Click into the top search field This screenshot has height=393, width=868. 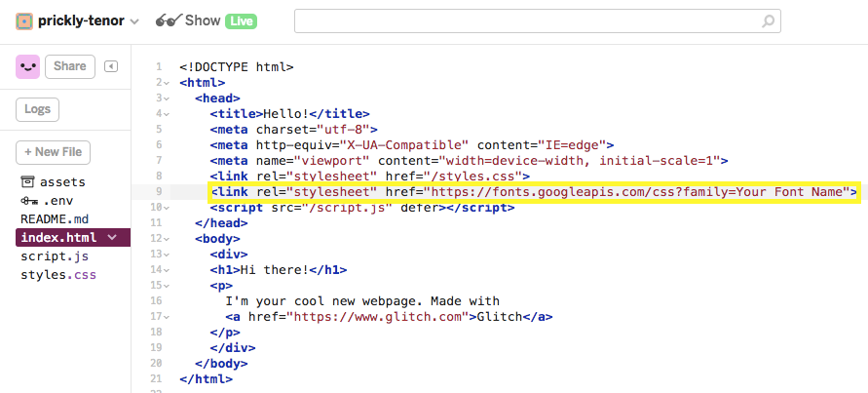(537, 21)
